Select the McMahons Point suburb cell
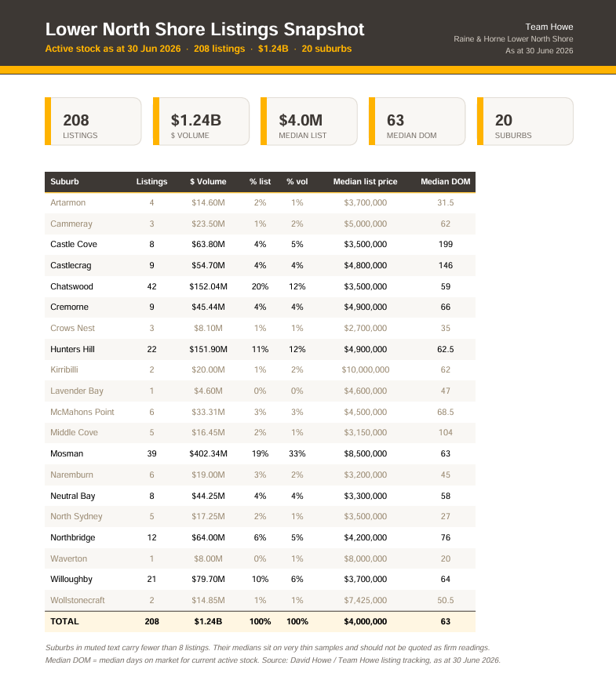 point(82,412)
